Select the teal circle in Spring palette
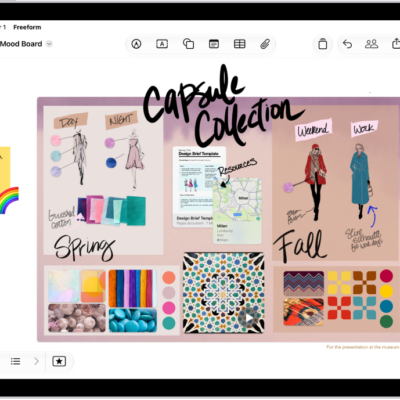The height and width of the screenshot is (400, 400). tap(169, 323)
